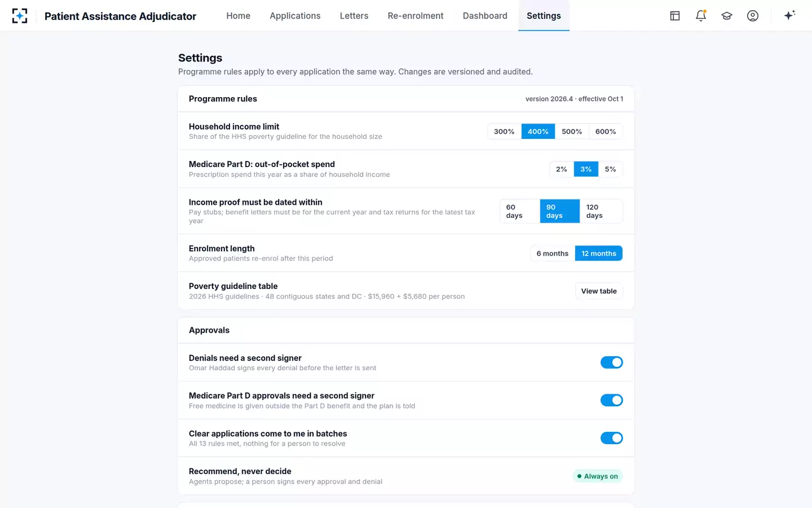Pick 60 days for income proof
812x508 pixels.
519,211
